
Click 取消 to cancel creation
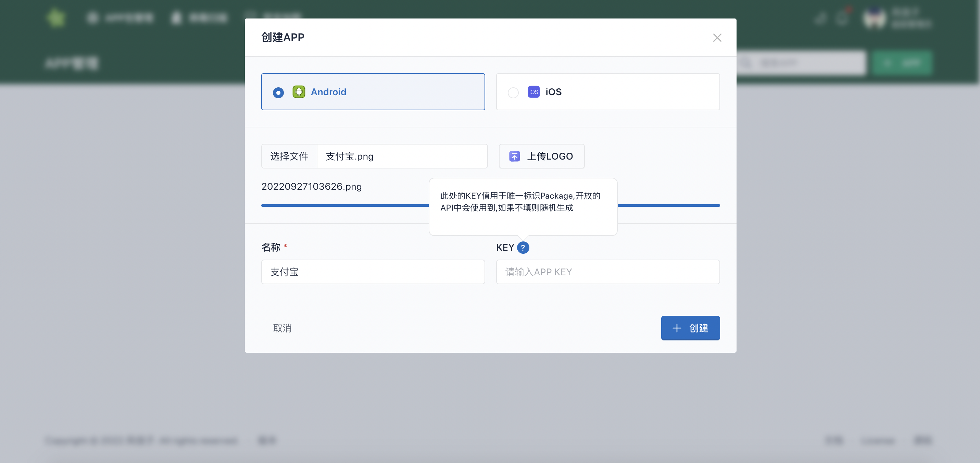click(x=282, y=328)
